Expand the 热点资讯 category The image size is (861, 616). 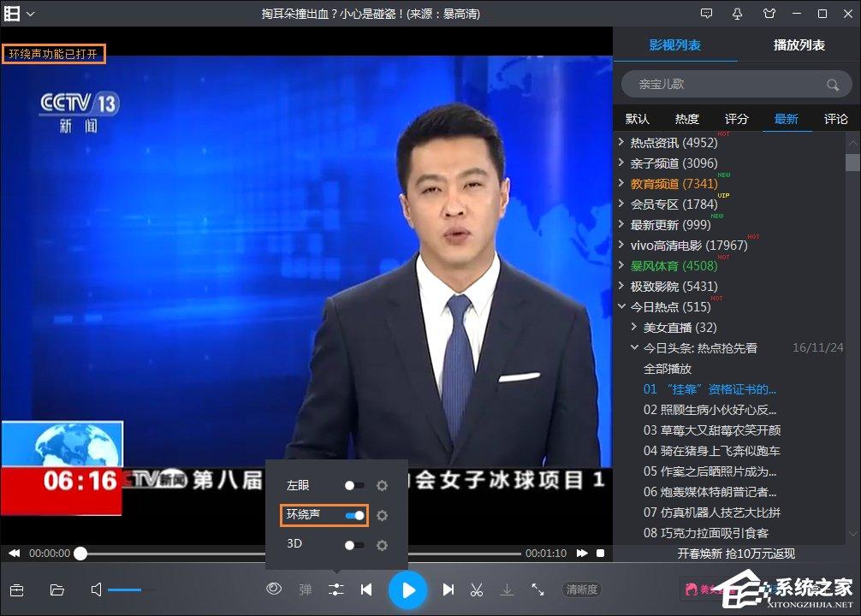click(621, 143)
